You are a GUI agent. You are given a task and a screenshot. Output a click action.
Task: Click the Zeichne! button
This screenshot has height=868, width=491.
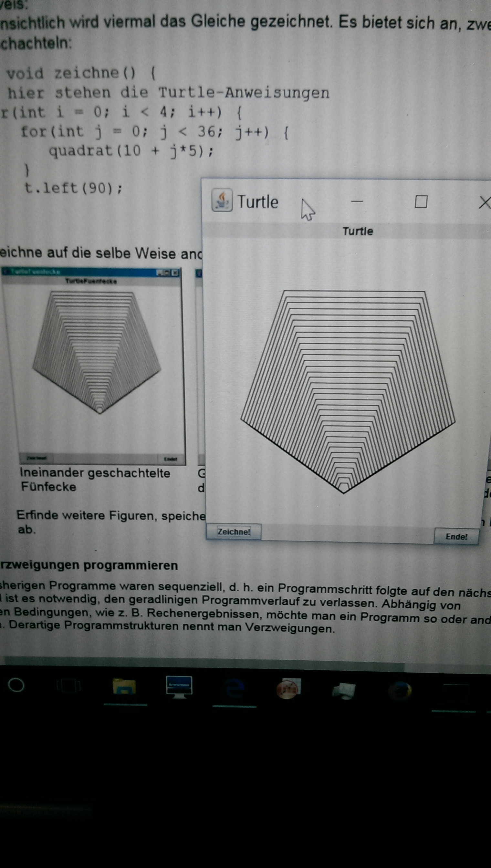point(233,532)
